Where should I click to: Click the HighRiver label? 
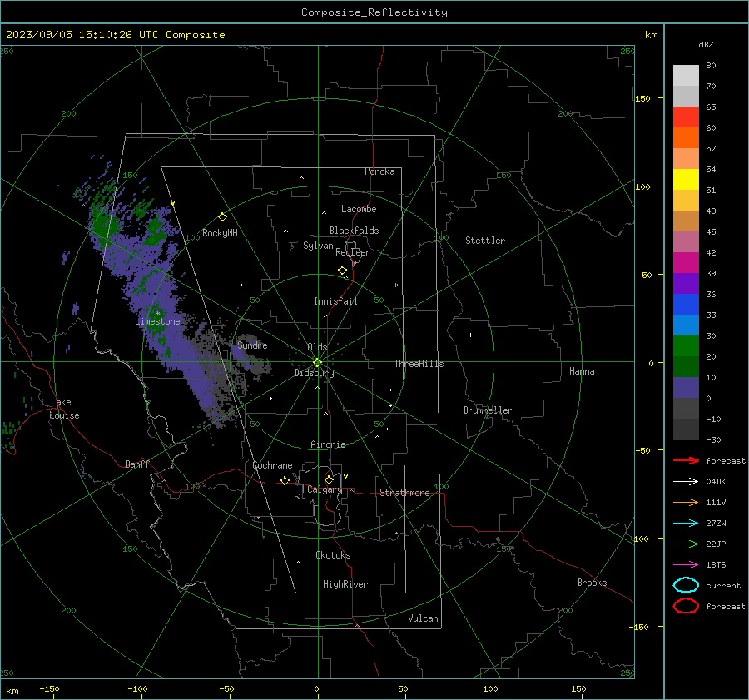[345, 584]
